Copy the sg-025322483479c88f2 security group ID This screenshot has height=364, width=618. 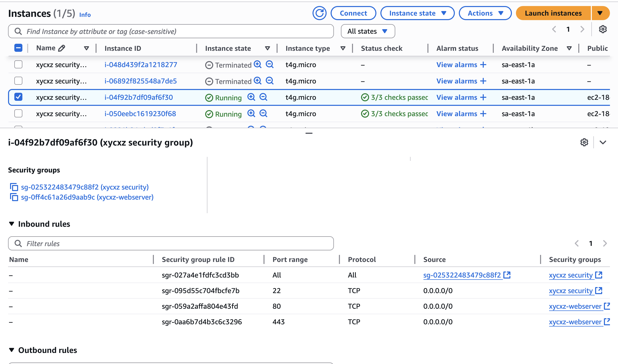[x=14, y=187]
